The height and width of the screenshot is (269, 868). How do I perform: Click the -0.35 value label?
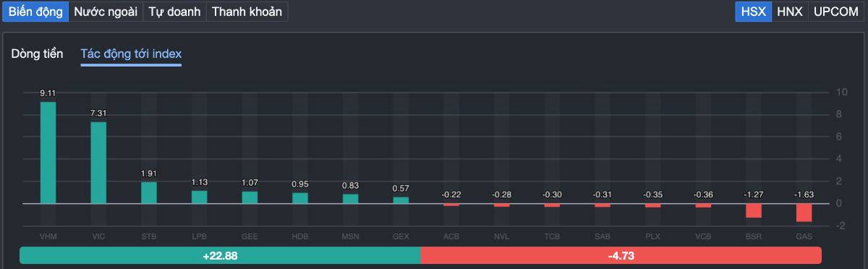click(653, 195)
